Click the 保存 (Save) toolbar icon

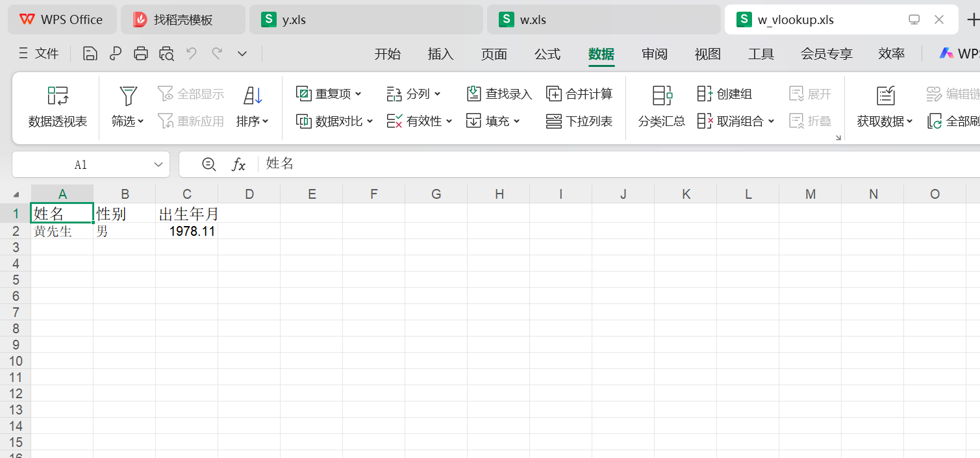tap(90, 53)
